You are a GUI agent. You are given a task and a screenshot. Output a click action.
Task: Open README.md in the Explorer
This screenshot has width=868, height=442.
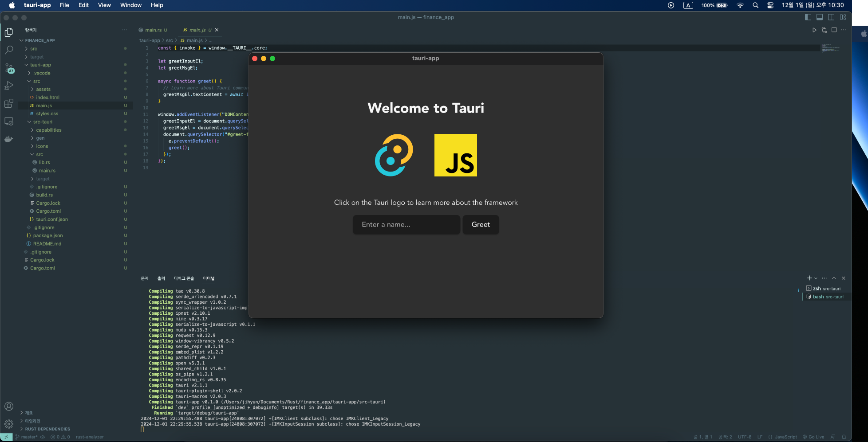point(47,244)
